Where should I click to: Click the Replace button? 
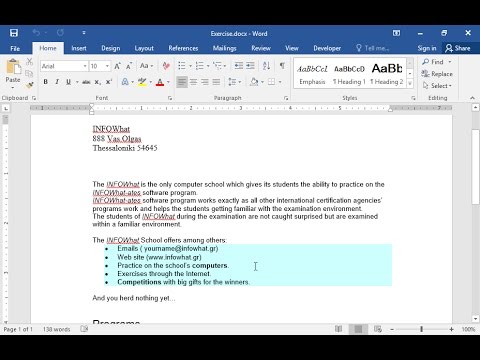point(437,74)
